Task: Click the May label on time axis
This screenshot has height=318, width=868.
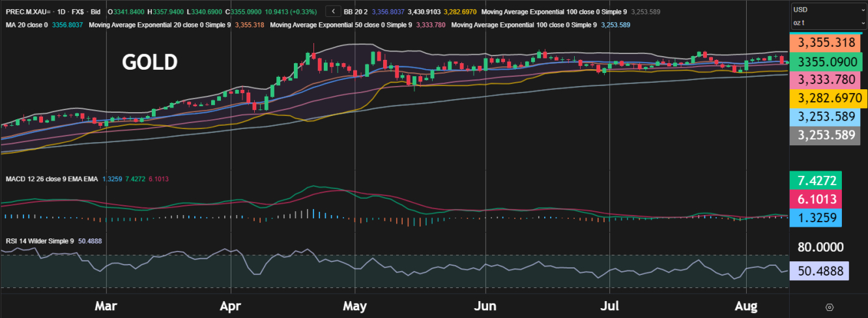Action: pyautogui.click(x=354, y=306)
